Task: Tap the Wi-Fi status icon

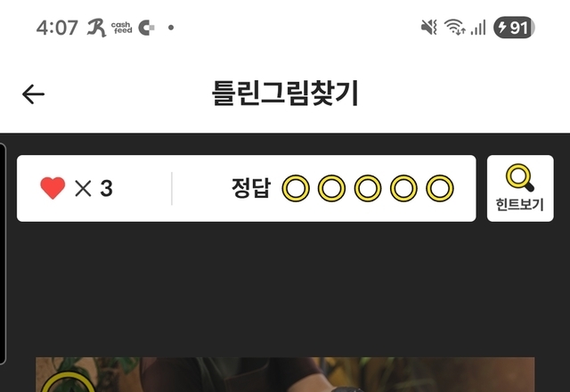Action: coord(454,28)
